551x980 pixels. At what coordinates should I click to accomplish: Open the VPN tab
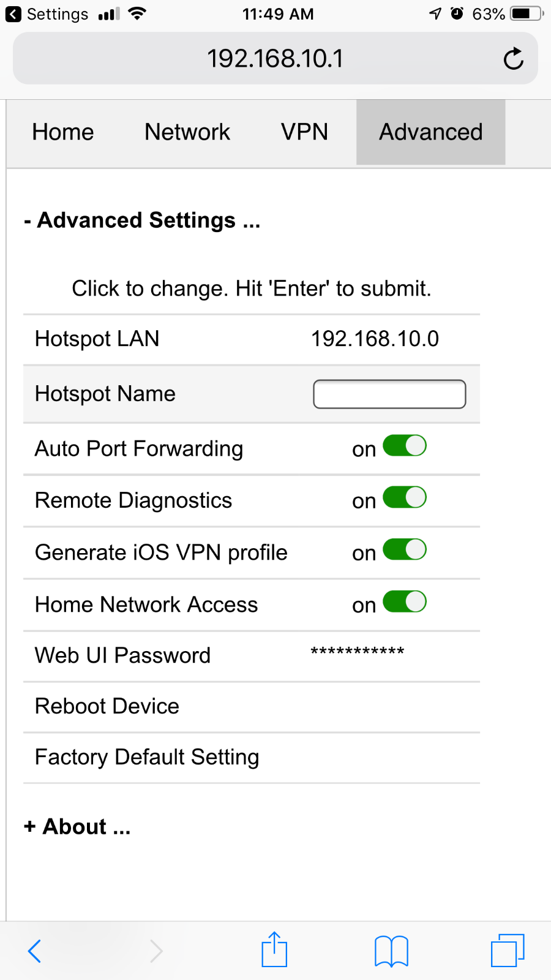point(304,132)
